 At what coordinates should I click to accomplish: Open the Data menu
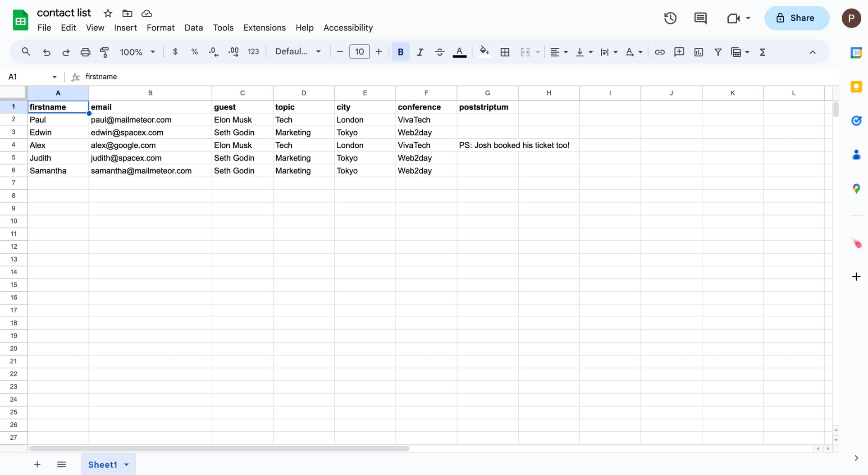(193, 27)
